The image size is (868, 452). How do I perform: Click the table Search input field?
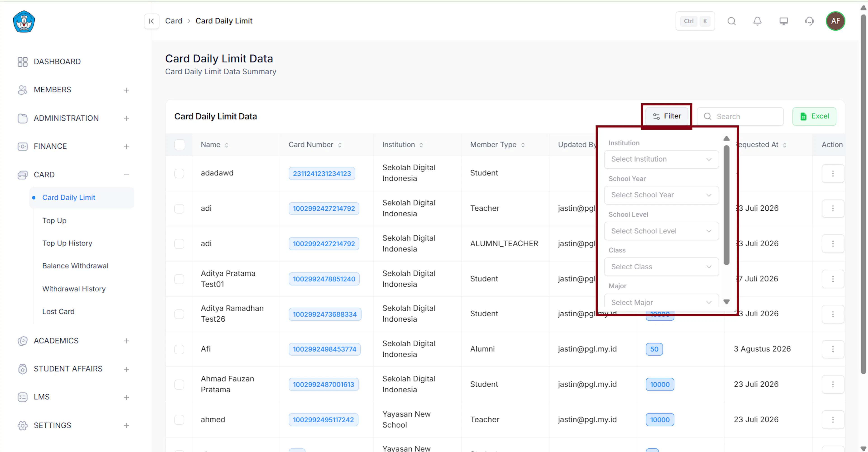[x=740, y=117]
